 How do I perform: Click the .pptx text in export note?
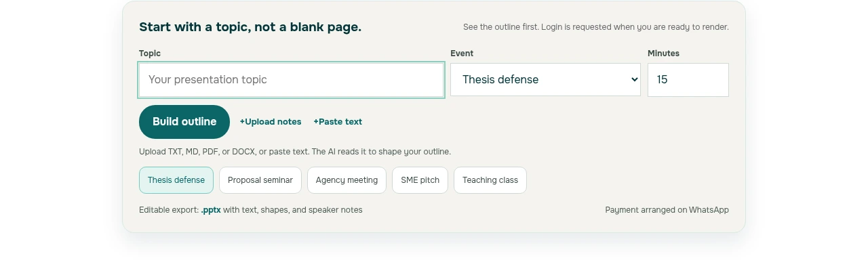pyautogui.click(x=211, y=210)
